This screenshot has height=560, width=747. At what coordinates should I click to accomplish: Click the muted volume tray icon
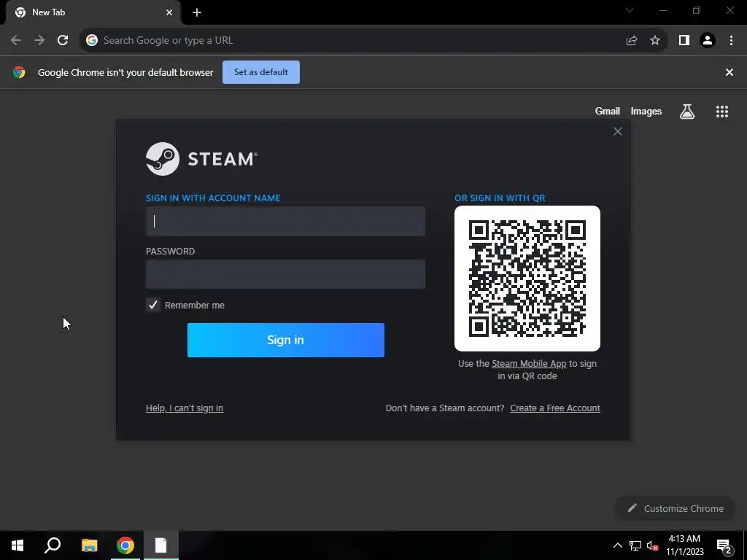(652, 545)
